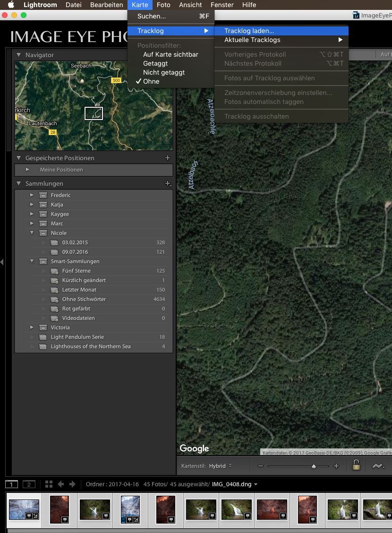This screenshot has width=392, height=533.
Task: Open the Datei menu
Action: 73,5
